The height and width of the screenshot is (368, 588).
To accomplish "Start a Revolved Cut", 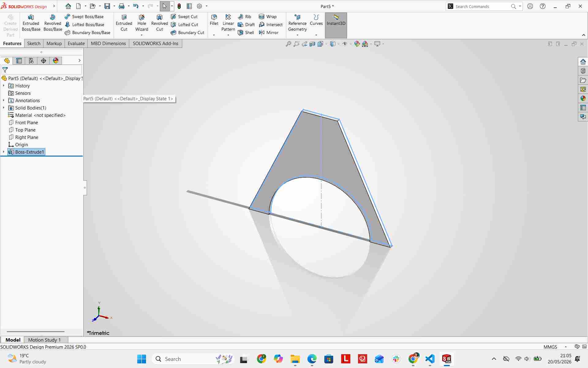I will click(x=160, y=23).
